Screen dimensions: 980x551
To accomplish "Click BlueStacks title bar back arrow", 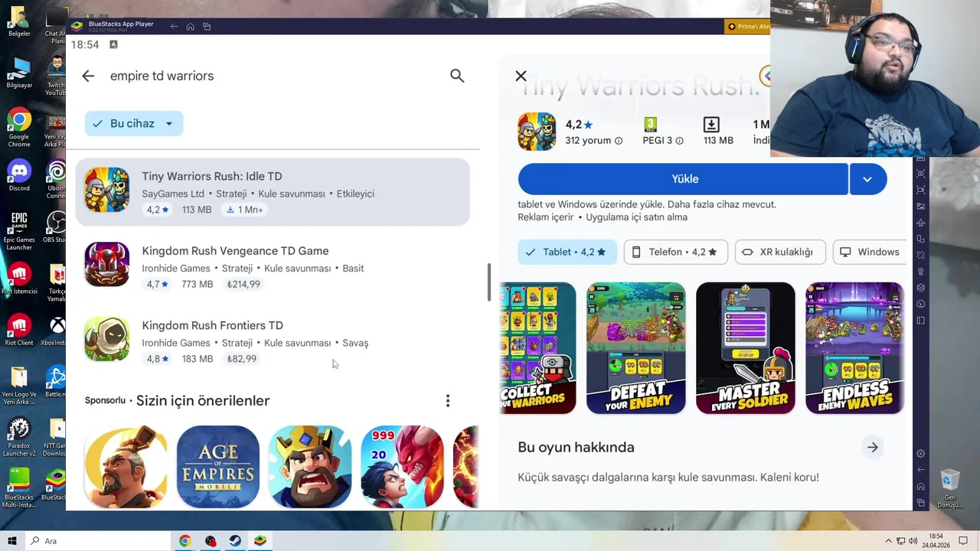I will point(174,27).
